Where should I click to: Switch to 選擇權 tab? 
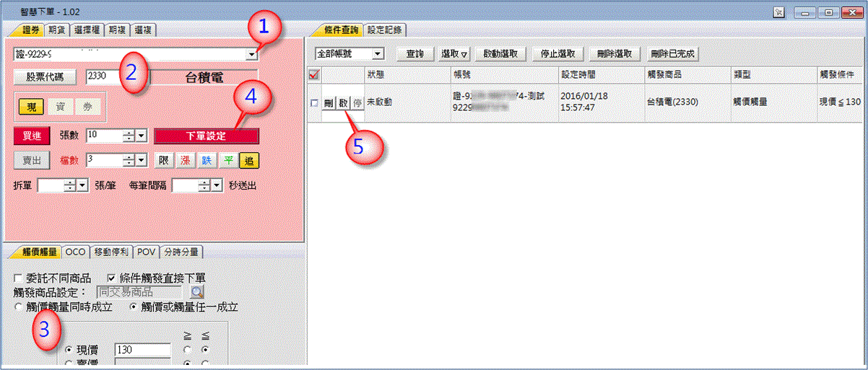click(x=87, y=30)
